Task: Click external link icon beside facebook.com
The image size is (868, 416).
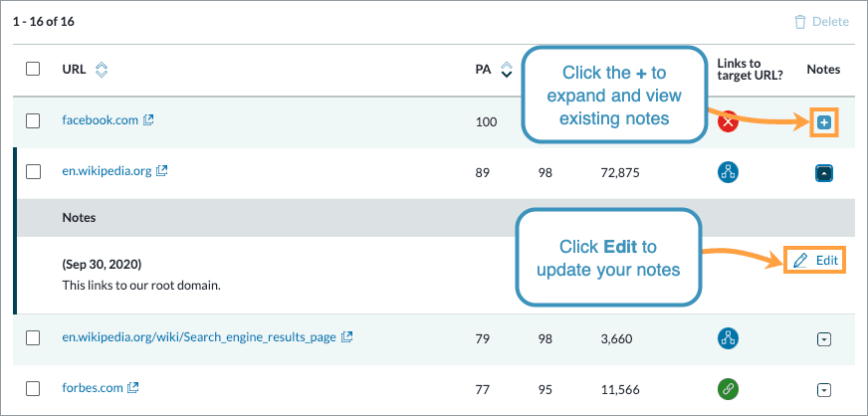Action: coord(148,120)
